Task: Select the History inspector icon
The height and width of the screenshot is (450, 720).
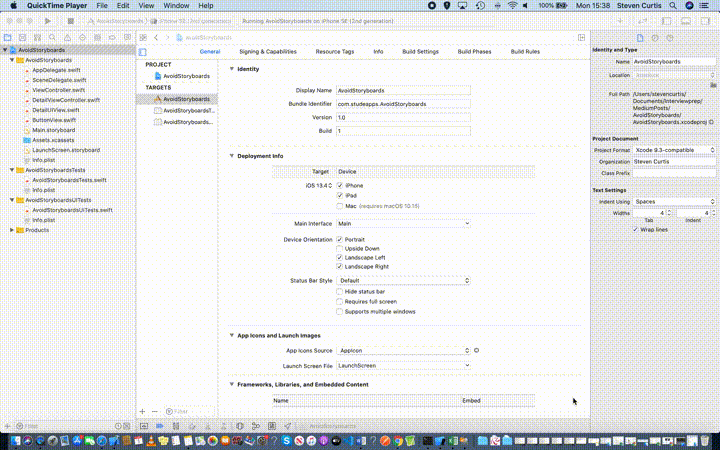Action: (655, 38)
